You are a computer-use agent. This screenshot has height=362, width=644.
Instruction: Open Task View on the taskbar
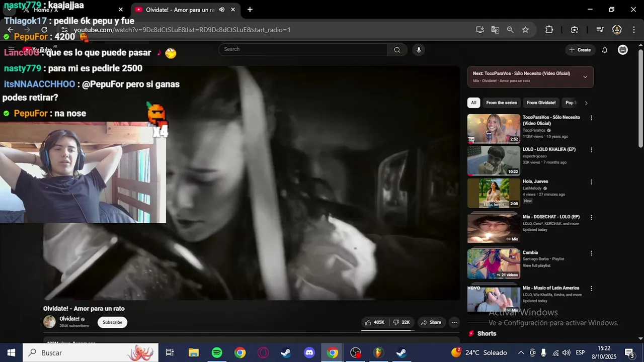(x=170, y=352)
